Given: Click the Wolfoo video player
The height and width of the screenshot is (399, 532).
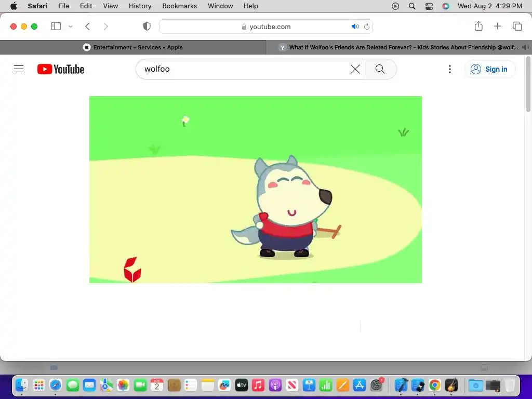Looking at the screenshot, I should 256,189.
